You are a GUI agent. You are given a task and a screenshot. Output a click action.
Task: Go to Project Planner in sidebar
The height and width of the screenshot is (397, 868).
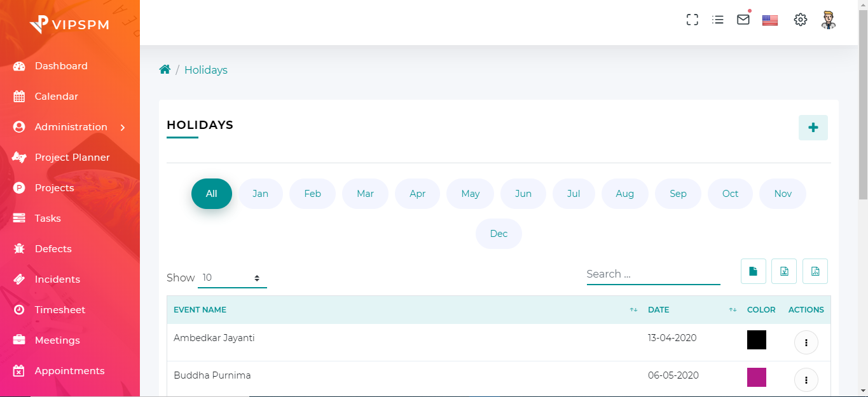(x=72, y=158)
